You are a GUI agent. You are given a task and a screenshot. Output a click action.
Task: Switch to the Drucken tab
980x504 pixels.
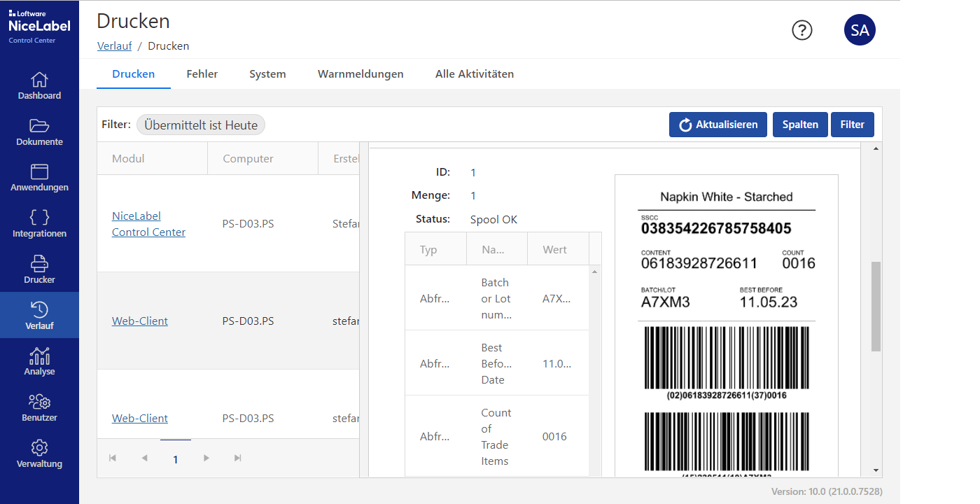click(x=134, y=73)
